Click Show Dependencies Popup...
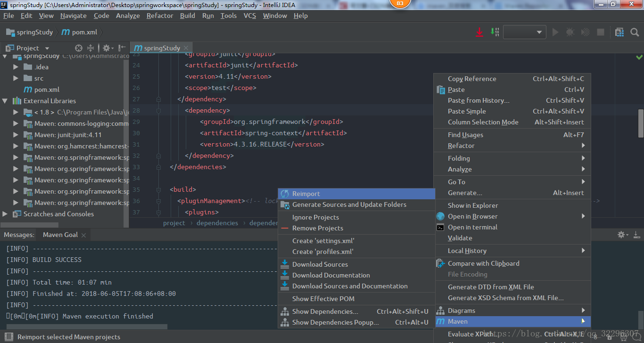The height and width of the screenshot is (343, 644). 356,322
